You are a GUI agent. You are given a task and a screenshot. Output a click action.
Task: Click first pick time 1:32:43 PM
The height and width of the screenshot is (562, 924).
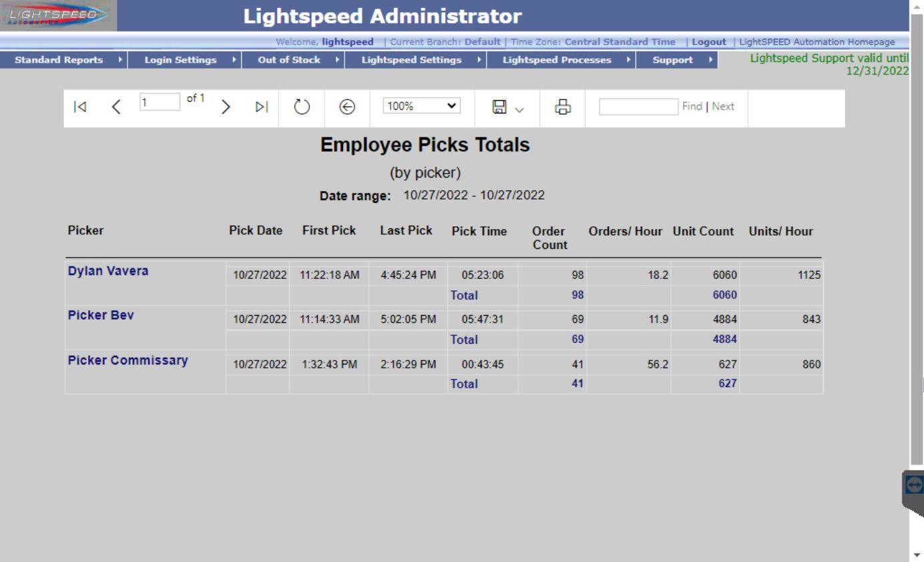[330, 364]
